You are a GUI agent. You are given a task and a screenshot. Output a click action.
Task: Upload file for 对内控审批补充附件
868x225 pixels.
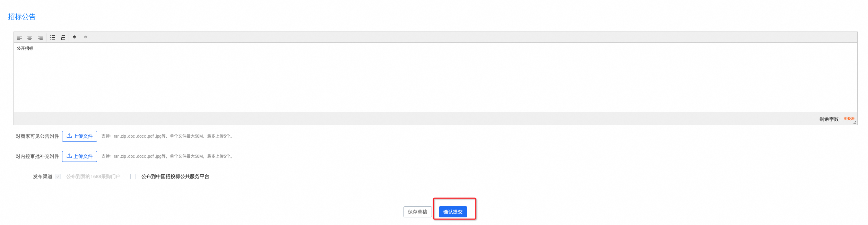79,156
